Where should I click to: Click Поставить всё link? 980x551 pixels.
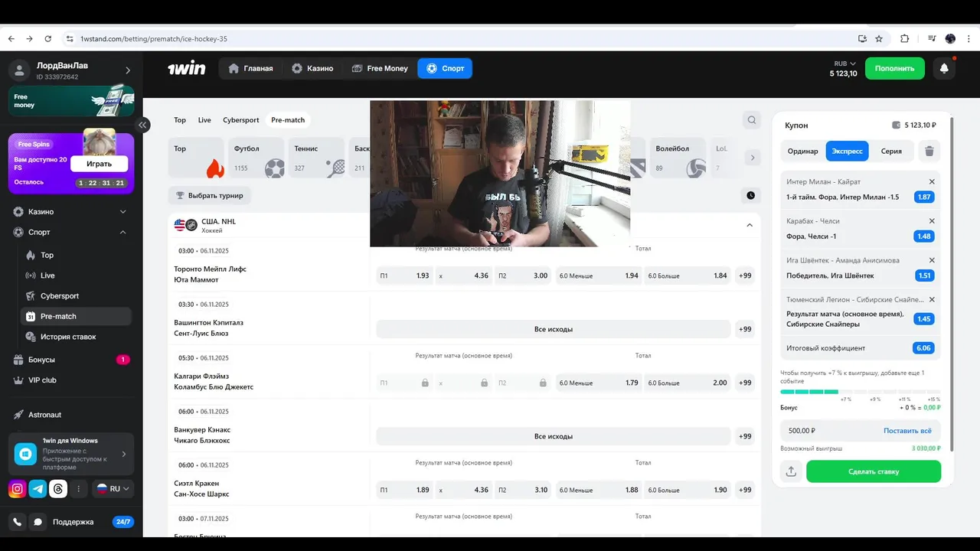click(x=907, y=431)
